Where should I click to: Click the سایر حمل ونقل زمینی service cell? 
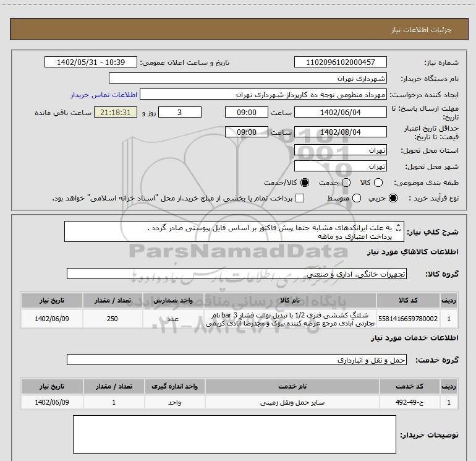[292, 402]
